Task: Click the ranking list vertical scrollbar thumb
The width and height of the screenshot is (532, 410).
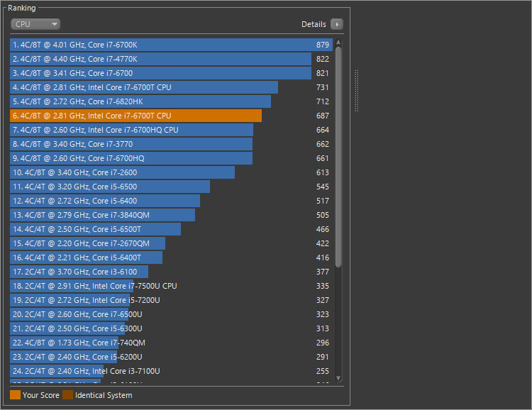Action: tap(338, 156)
